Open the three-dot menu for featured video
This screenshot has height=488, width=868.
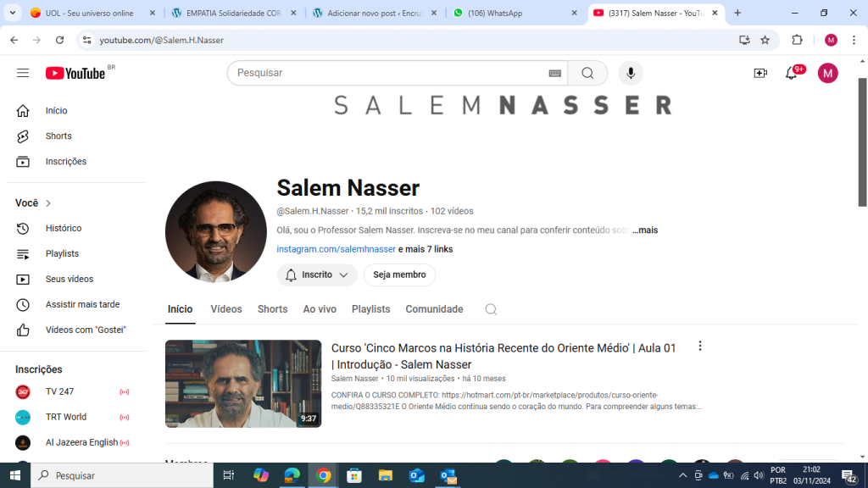tap(699, 347)
